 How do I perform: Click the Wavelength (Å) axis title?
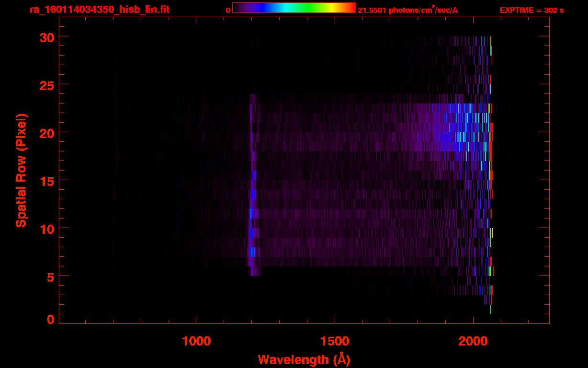click(x=304, y=359)
